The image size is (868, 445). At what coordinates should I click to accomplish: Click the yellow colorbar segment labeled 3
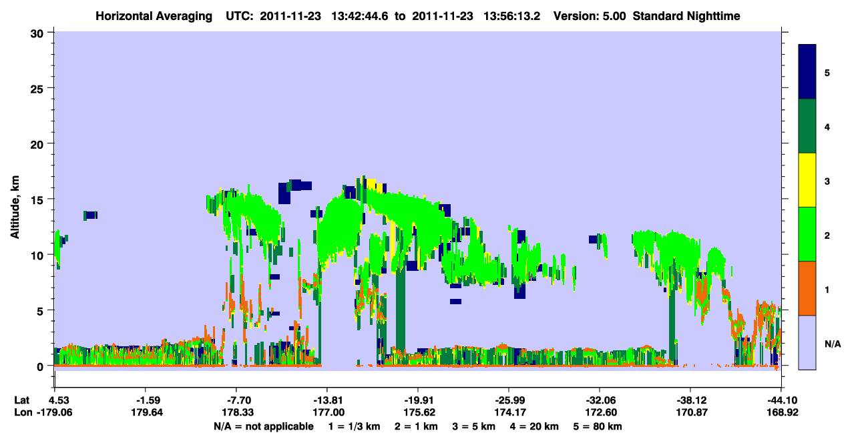tap(807, 180)
